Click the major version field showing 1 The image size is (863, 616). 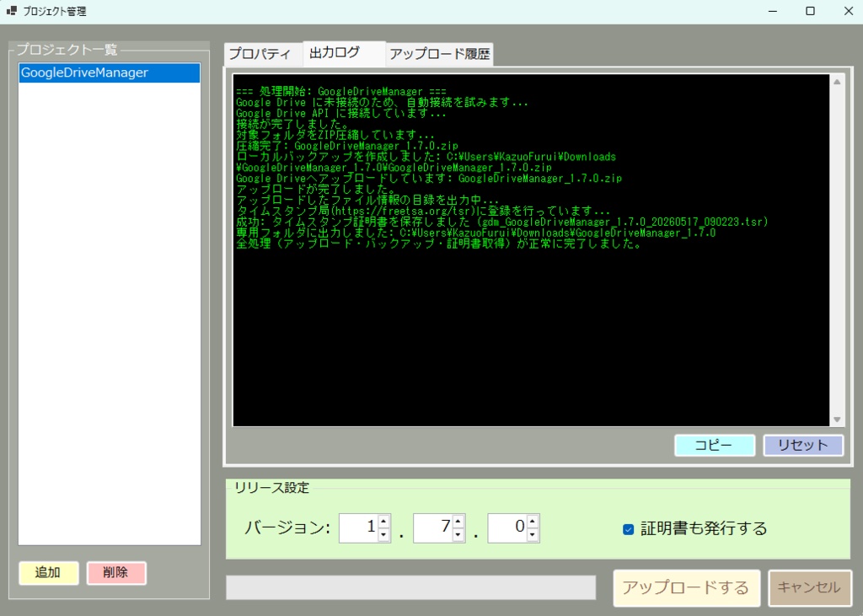pyautogui.click(x=359, y=528)
